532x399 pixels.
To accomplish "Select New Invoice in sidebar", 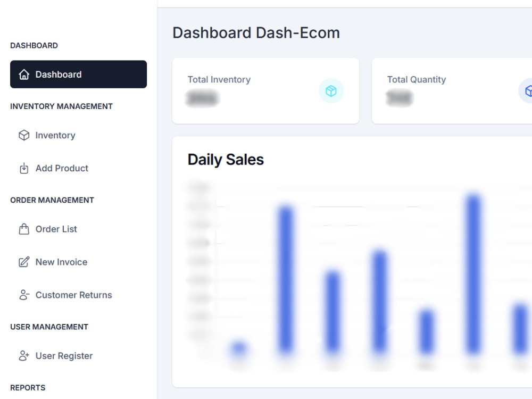I will tap(78, 262).
